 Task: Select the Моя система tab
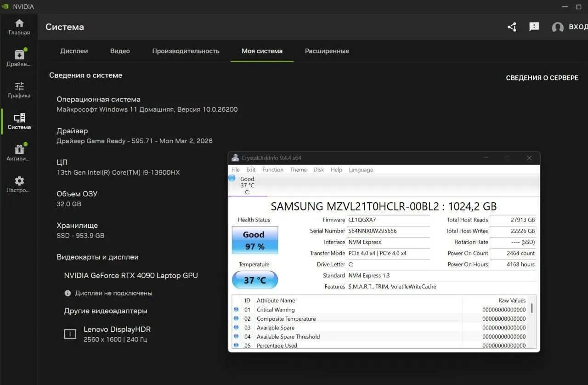[x=262, y=51]
